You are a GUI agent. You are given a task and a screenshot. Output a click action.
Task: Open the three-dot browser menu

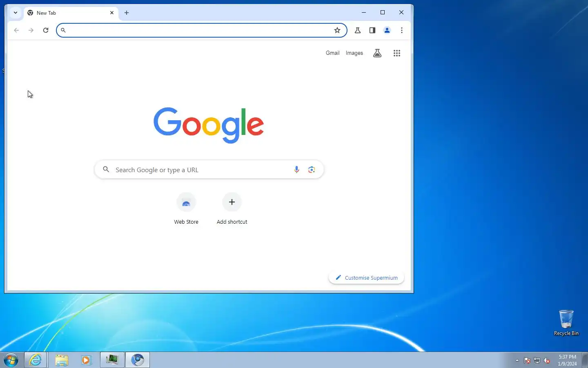tap(402, 30)
